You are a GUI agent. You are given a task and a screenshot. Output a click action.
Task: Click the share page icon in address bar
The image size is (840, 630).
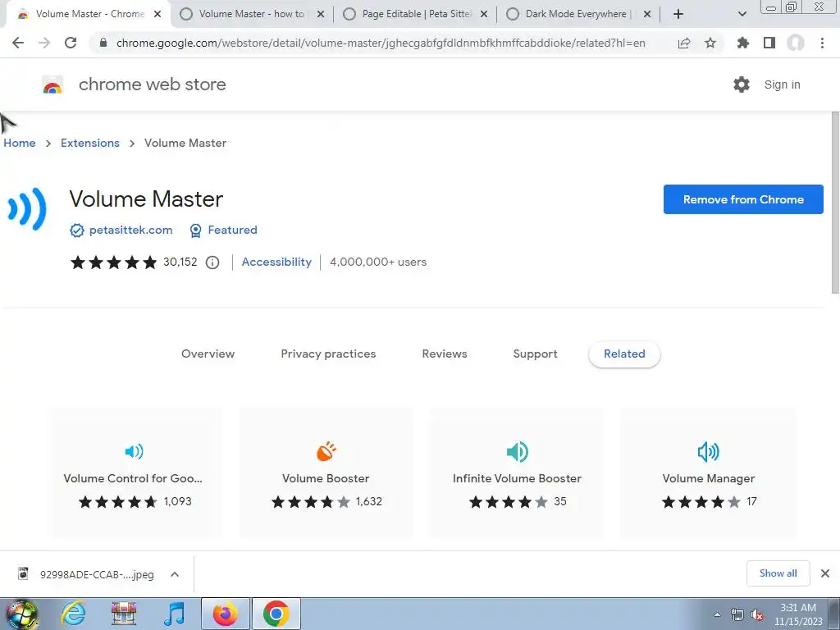(684, 43)
